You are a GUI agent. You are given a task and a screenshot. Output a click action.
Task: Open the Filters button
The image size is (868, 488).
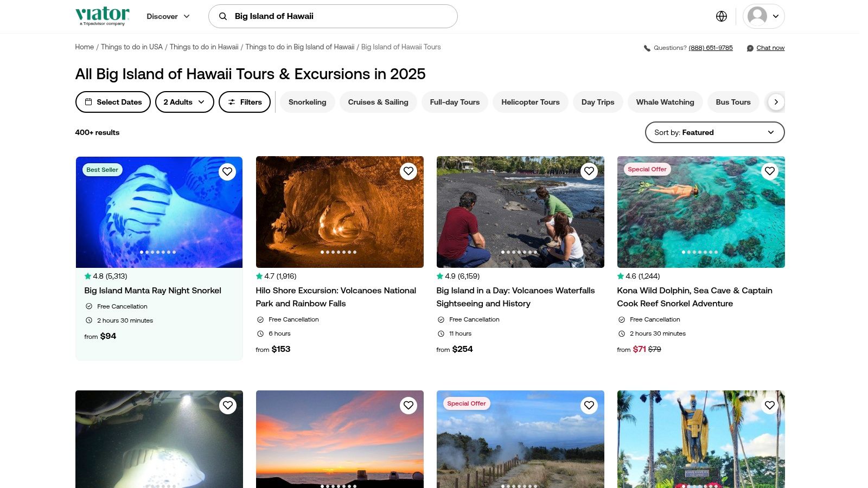pyautogui.click(x=245, y=102)
